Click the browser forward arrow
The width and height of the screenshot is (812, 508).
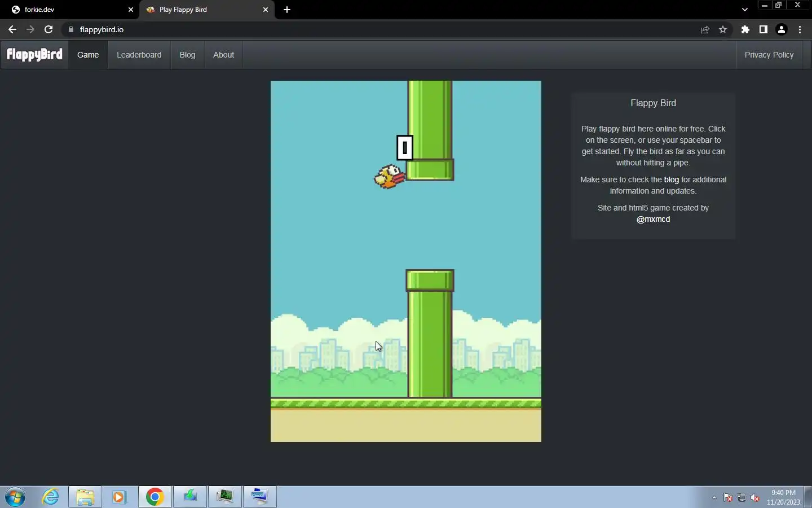(30, 29)
